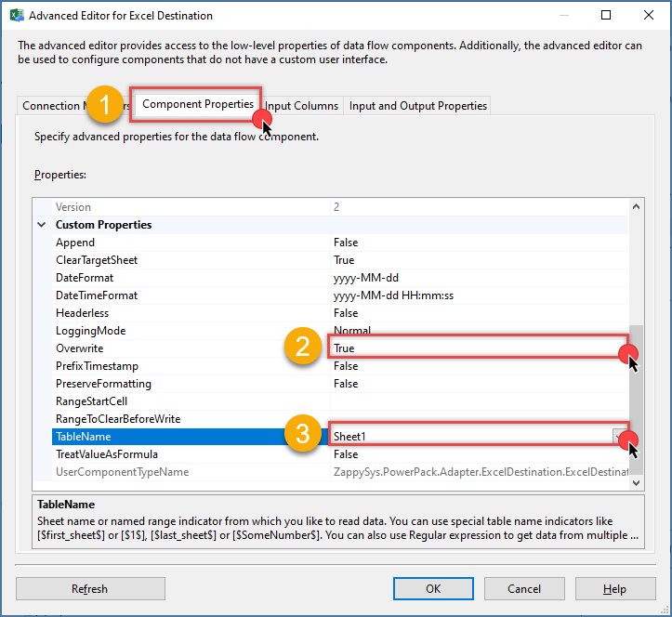Click the orange step 3 badge
Image resolution: width=672 pixels, height=617 pixels.
click(302, 435)
